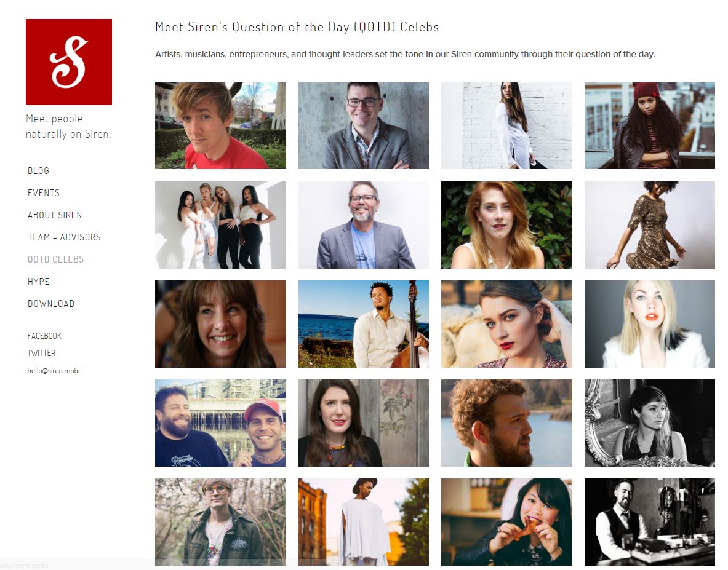Select TEAM + ADVISORS menu item

coord(64,237)
